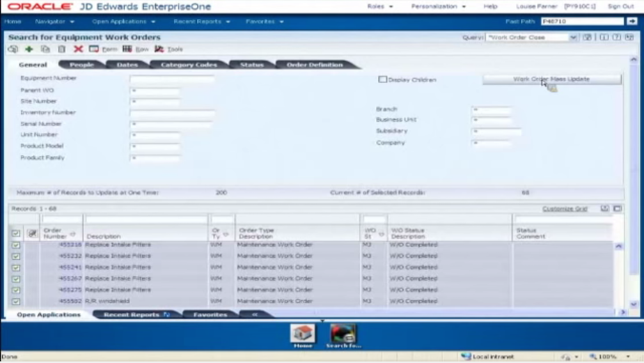Expand the Open Applications dropdown in top bar
Viewport: 644px width, 363px height.
coord(124,22)
